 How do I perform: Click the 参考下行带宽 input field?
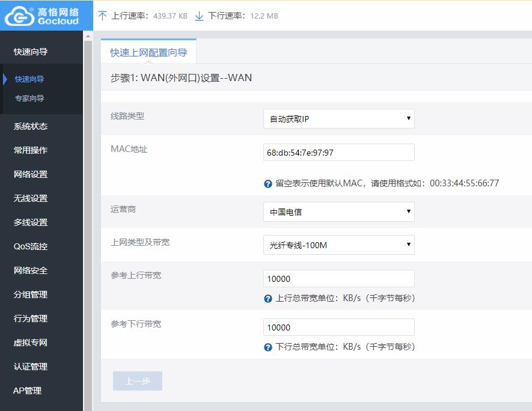(338, 327)
